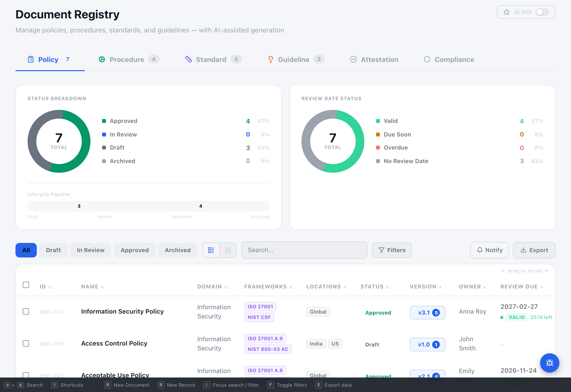Check the DOC-001 row checkbox
571x392 pixels.
point(26,311)
